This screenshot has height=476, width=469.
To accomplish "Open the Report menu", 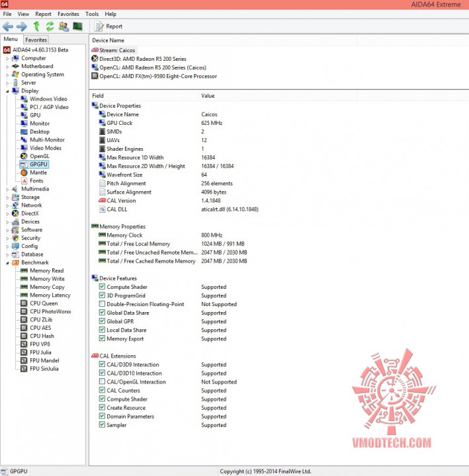I will coord(43,14).
